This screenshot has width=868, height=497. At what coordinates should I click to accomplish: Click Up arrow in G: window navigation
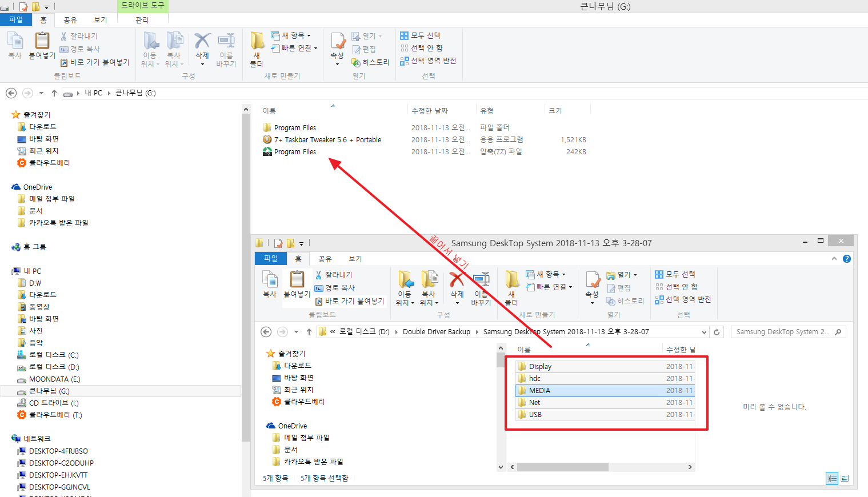54,93
